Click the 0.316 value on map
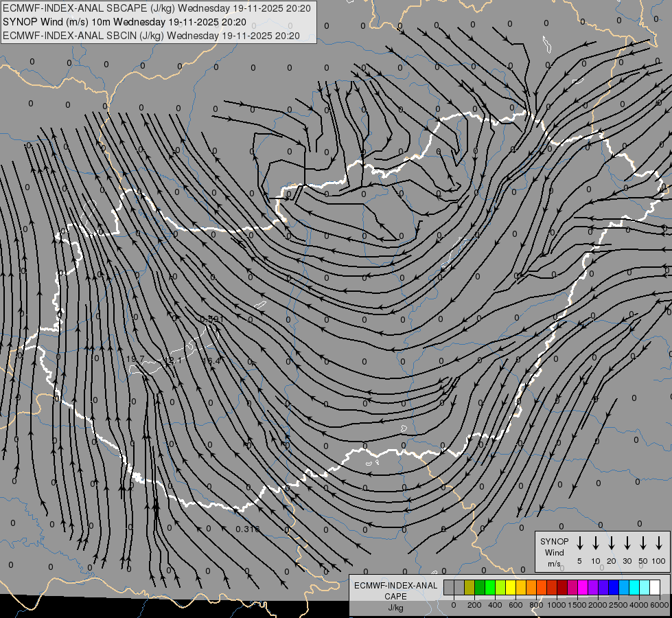Image resolution: width=672 pixels, height=618 pixels. (248, 529)
